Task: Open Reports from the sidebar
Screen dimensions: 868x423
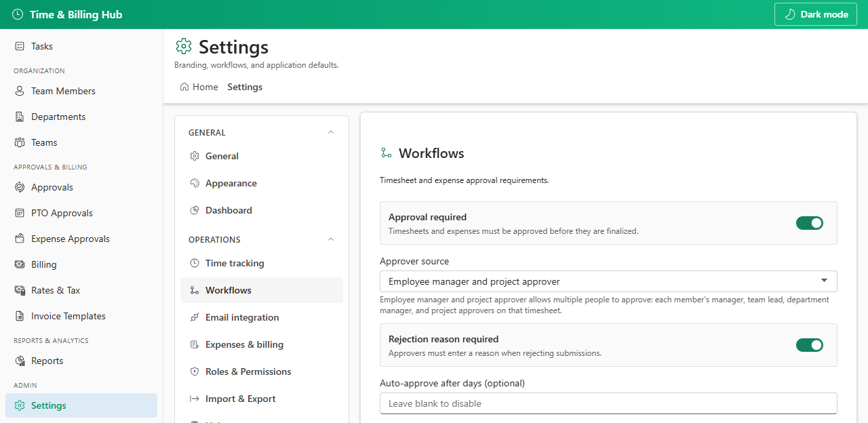Action: pyautogui.click(x=81, y=361)
